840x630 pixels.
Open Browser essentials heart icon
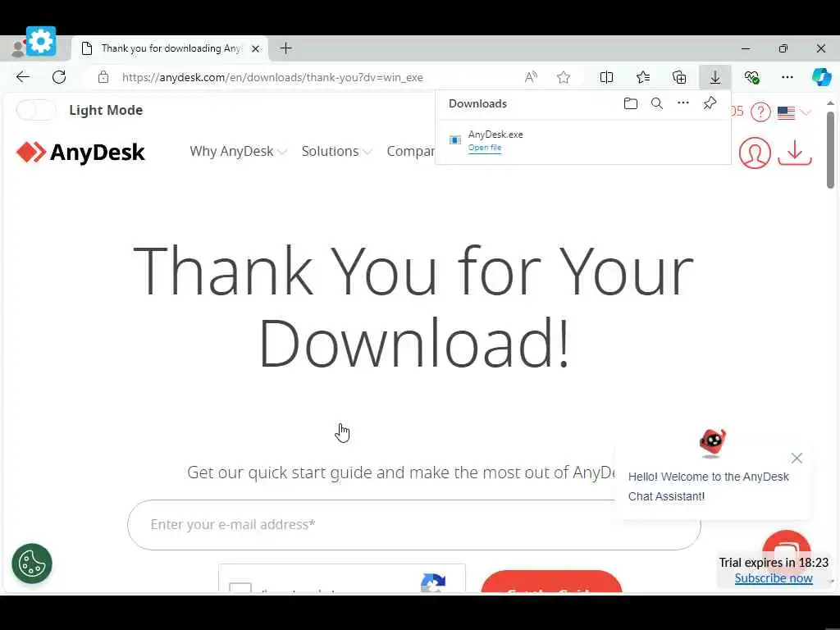[751, 77]
